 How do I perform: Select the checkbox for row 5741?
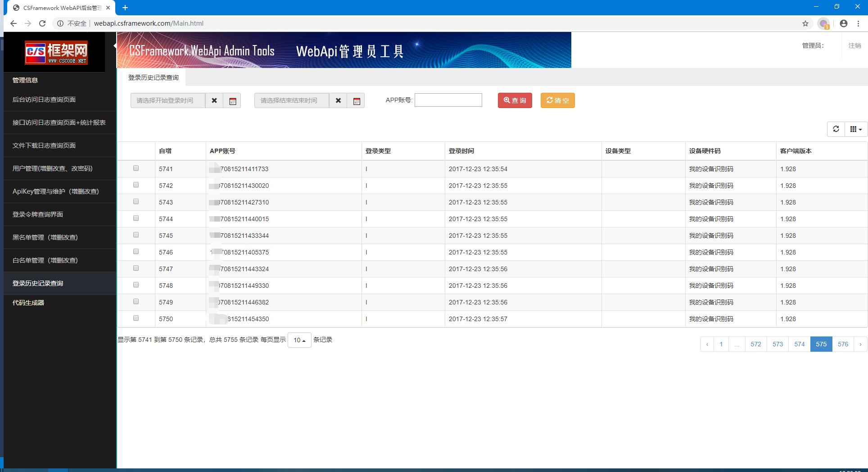[x=136, y=168]
